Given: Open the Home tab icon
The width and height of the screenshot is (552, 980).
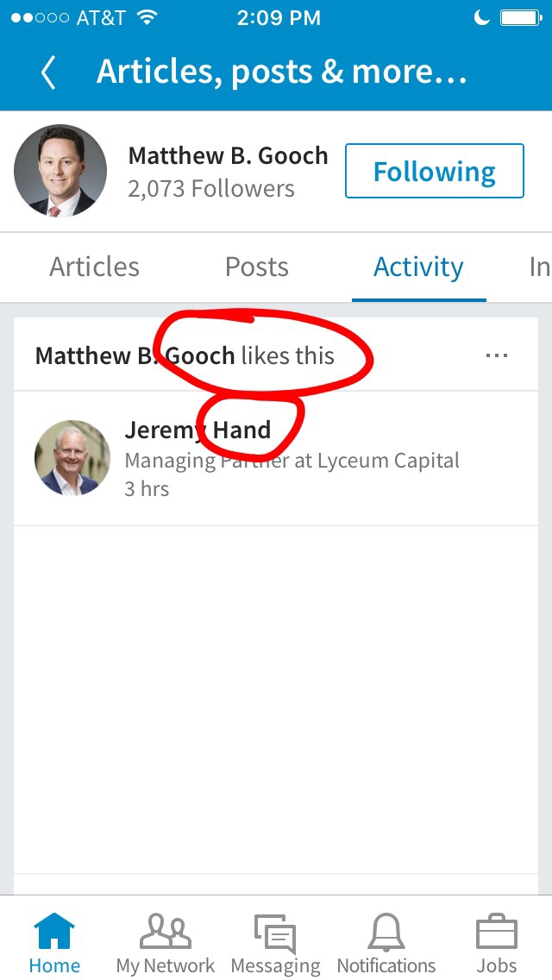Looking at the screenshot, I should [x=54, y=931].
